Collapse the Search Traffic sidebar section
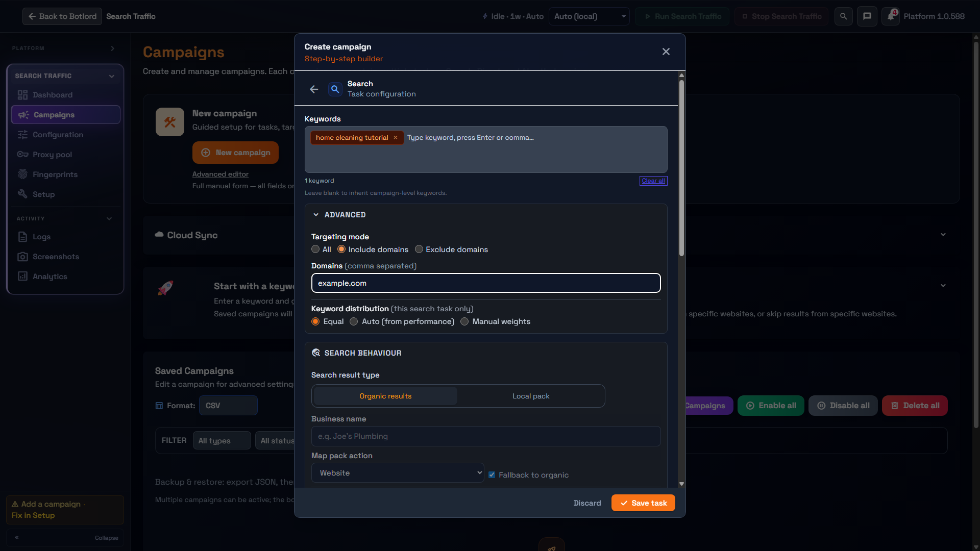This screenshot has width=980, height=551. [112, 76]
